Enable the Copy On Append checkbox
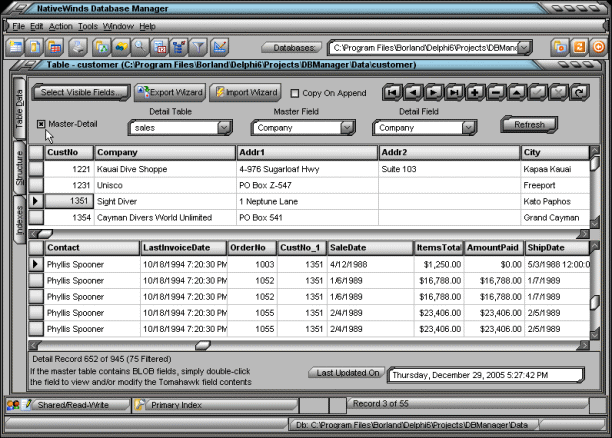 [x=295, y=93]
